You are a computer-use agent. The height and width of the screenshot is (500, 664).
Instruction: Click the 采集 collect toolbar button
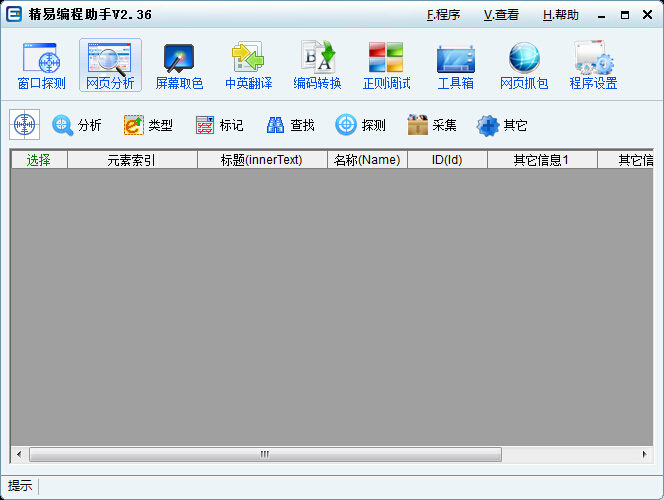[432, 125]
